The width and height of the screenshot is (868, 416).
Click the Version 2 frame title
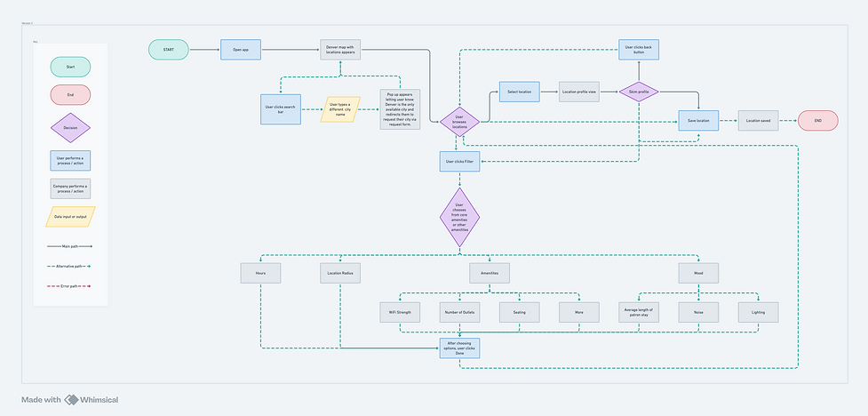click(x=28, y=23)
